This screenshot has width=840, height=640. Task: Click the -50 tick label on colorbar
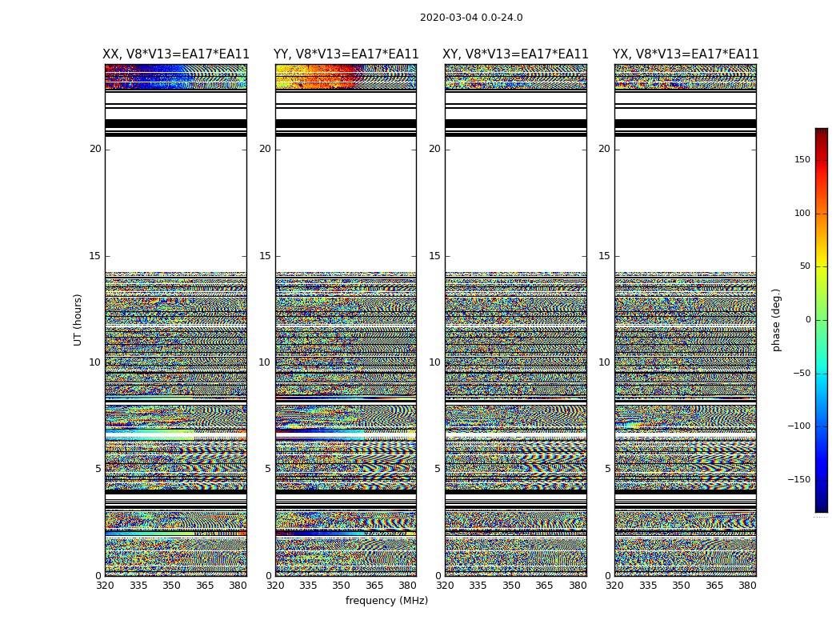coord(802,374)
